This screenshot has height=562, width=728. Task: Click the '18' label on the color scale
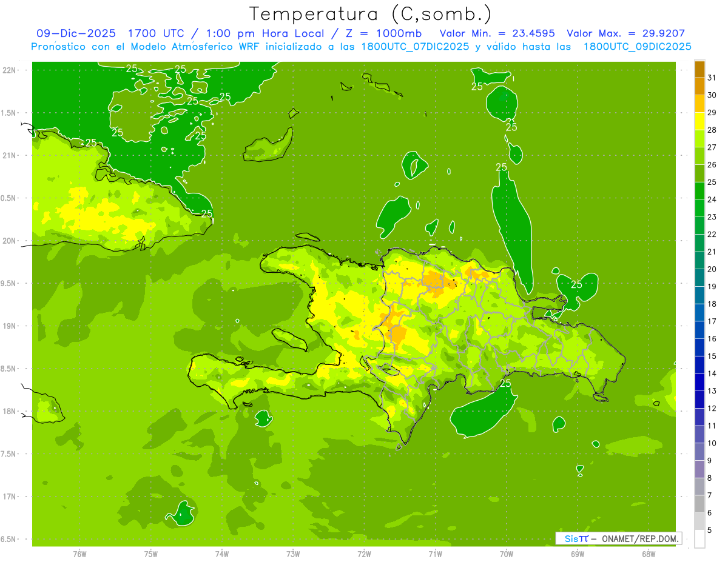(x=712, y=304)
